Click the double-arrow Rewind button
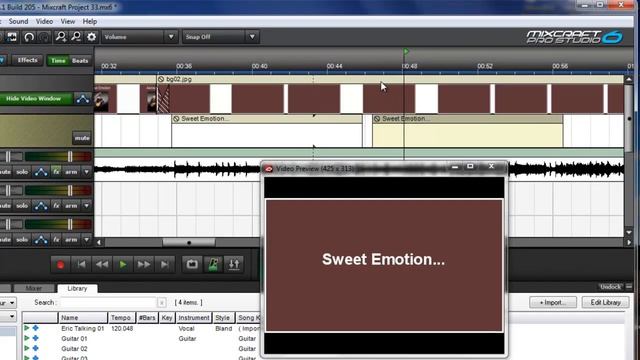 102,265
